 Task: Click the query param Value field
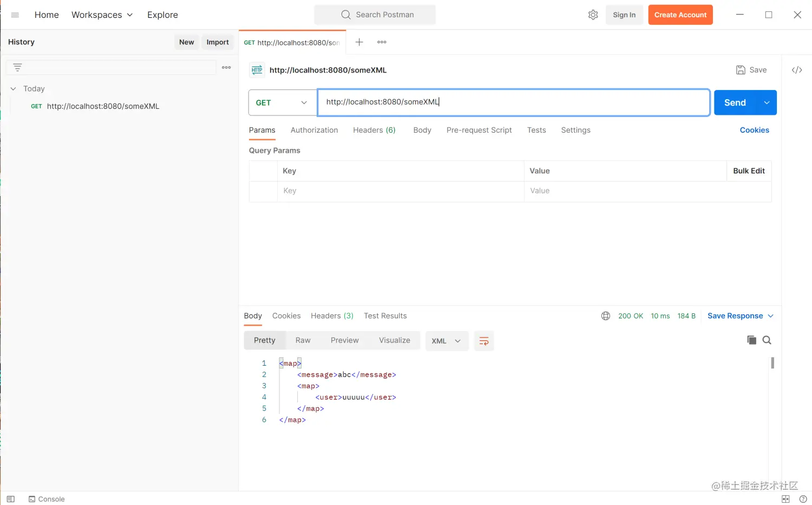647,191
